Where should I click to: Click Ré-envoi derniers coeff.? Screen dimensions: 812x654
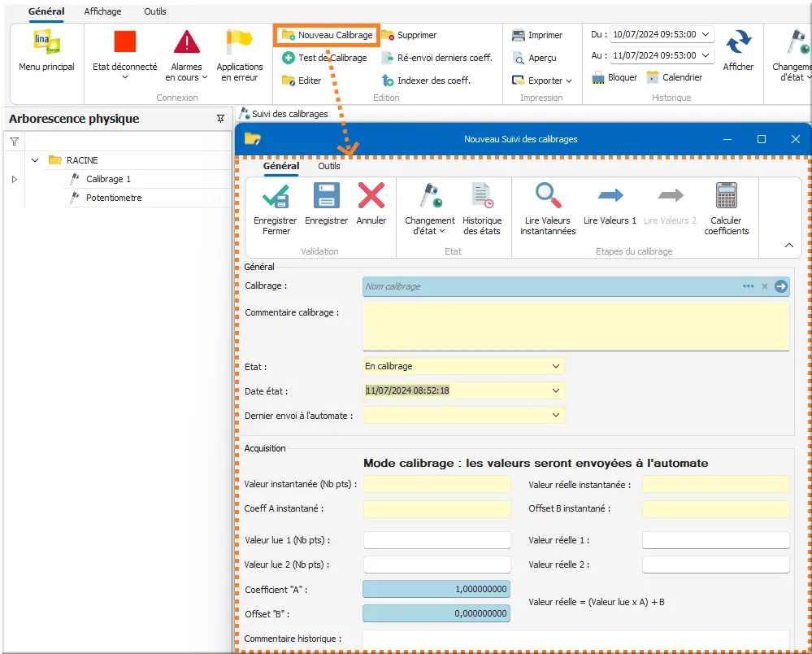point(437,58)
